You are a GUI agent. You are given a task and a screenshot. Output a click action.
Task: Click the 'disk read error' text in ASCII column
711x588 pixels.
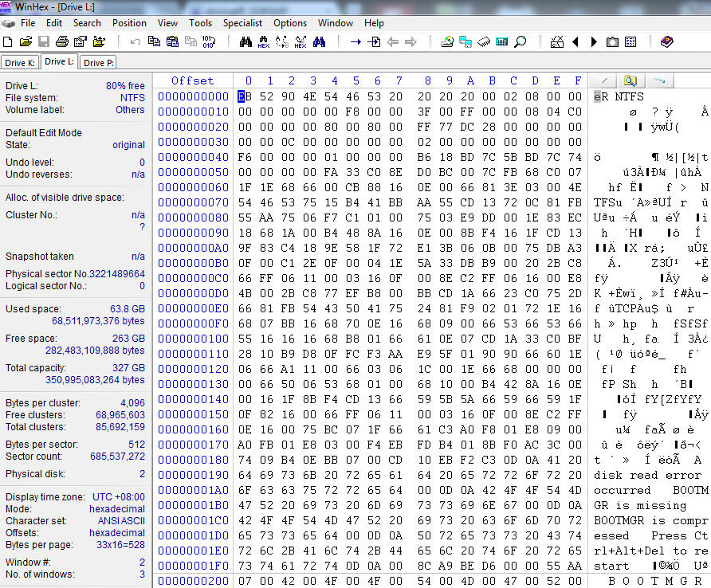[647, 475]
